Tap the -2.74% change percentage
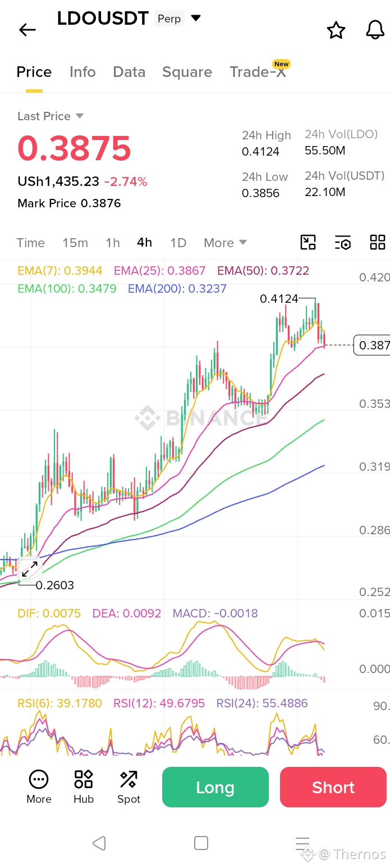This screenshot has height=868, width=390. (x=126, y=181)
